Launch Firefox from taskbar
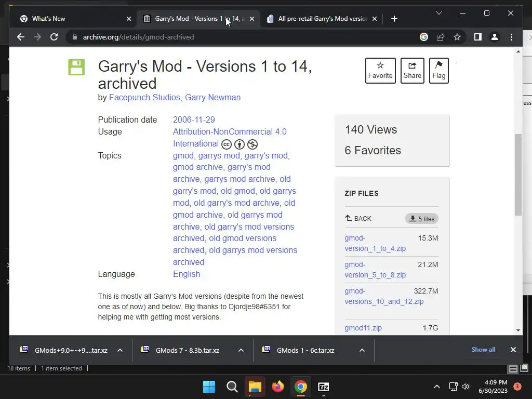Screen dimensions: 532x399 tap(278, 387)
